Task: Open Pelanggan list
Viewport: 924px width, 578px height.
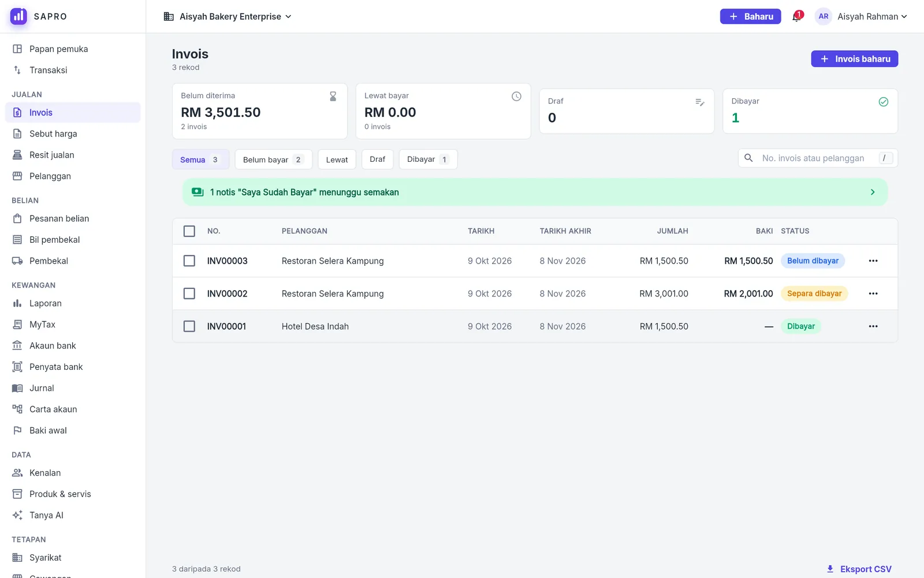Action: (73, 176)
